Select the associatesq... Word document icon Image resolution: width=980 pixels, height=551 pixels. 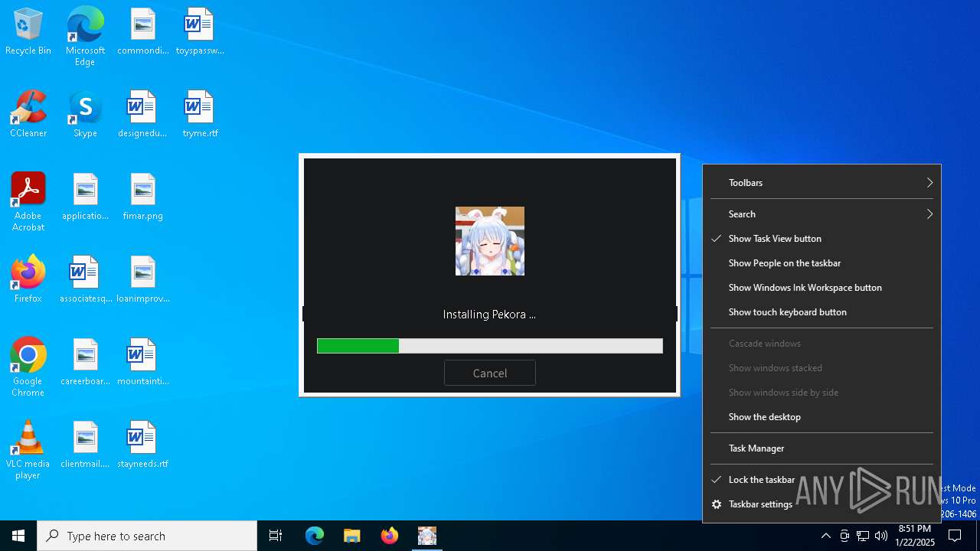point(85,280)
